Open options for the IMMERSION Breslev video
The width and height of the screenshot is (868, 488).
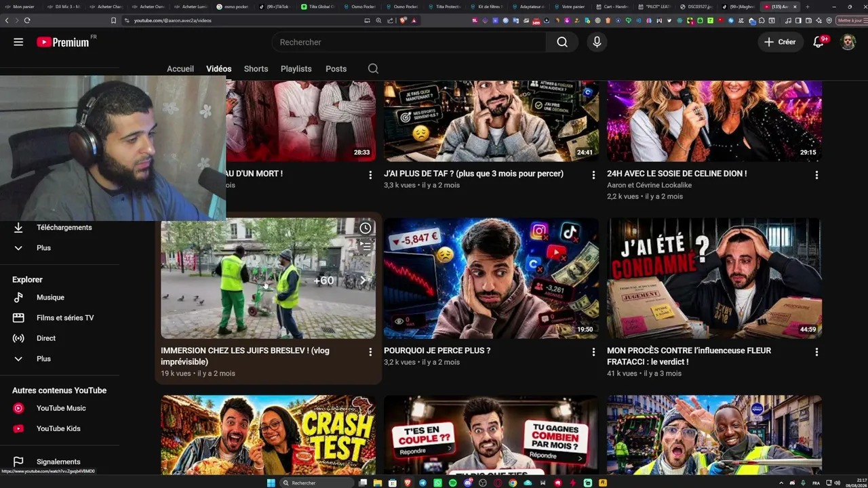click(370, 352)
